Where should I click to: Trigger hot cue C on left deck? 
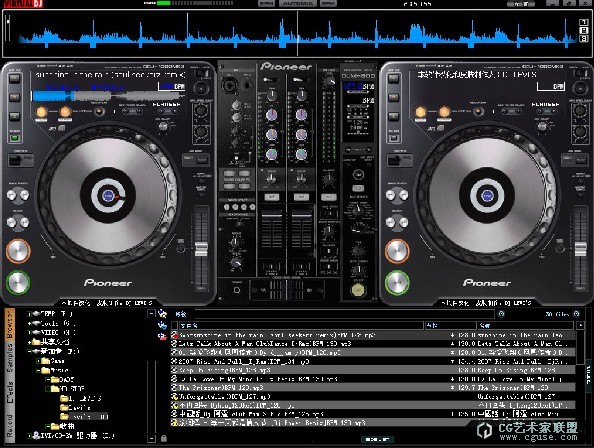pyautogui.click(x=15, y=116)
